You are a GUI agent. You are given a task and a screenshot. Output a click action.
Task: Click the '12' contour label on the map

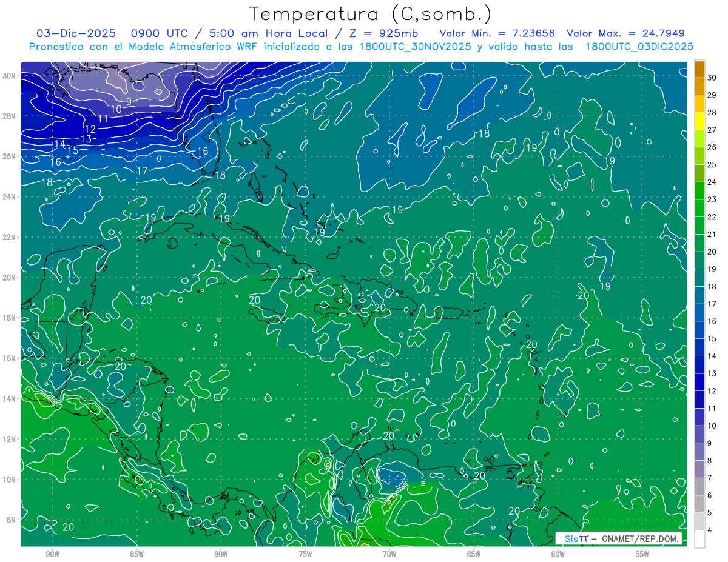(x=90, y=129)
